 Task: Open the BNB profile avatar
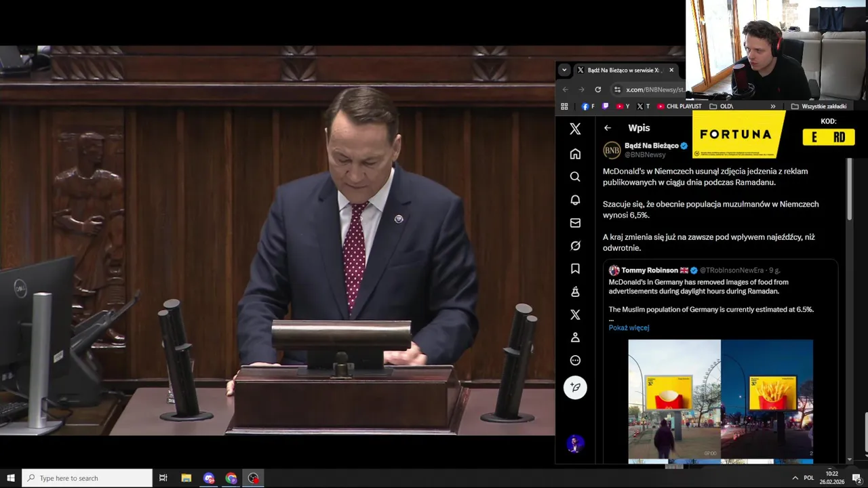[x=612, y=150]
